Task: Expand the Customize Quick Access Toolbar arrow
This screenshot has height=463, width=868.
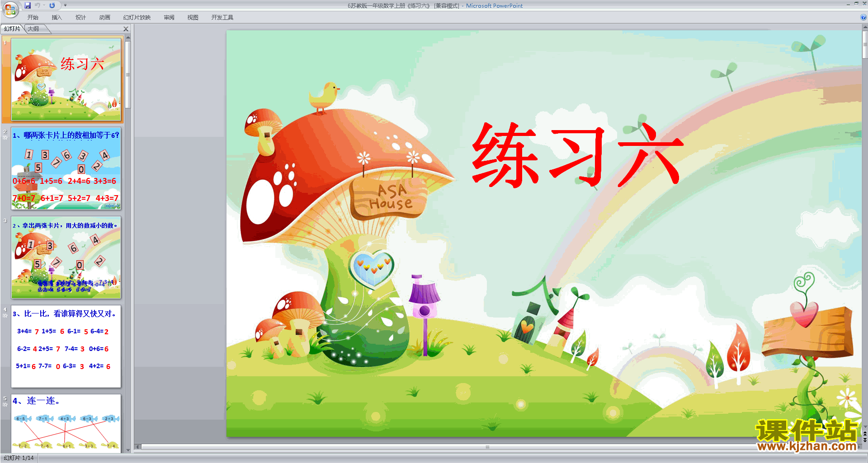Action: (x=65, y=5)
